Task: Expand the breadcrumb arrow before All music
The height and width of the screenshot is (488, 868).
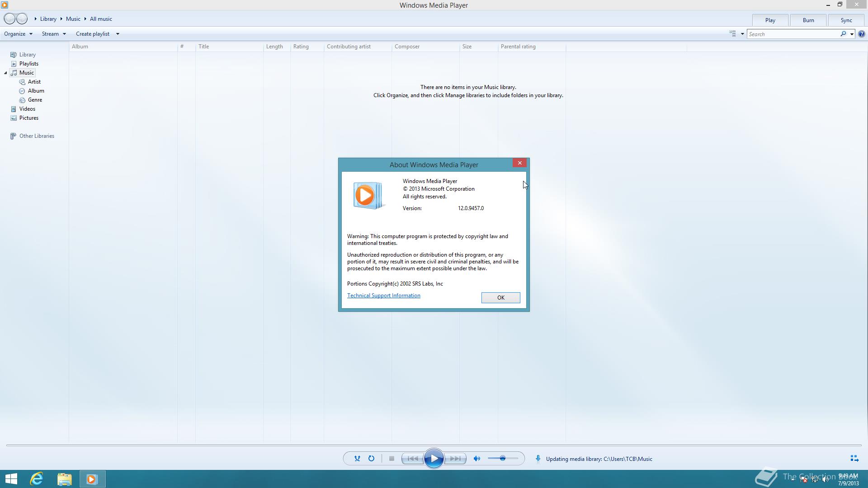Action: click(85, 19)
